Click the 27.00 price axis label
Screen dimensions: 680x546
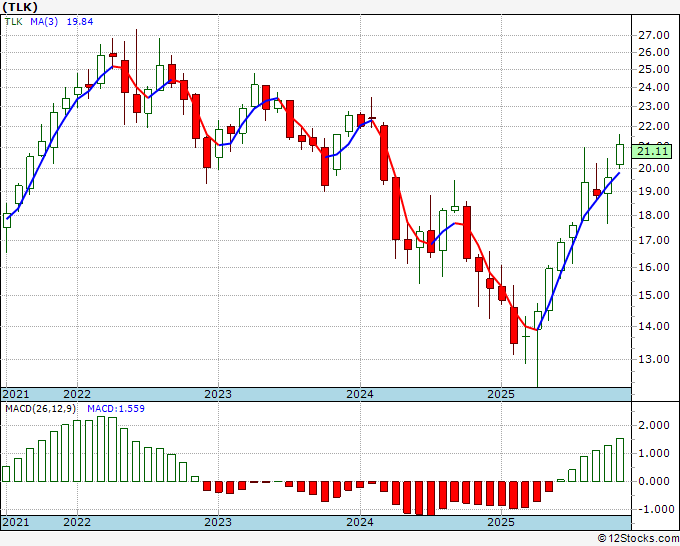click(x=654, y=35)
